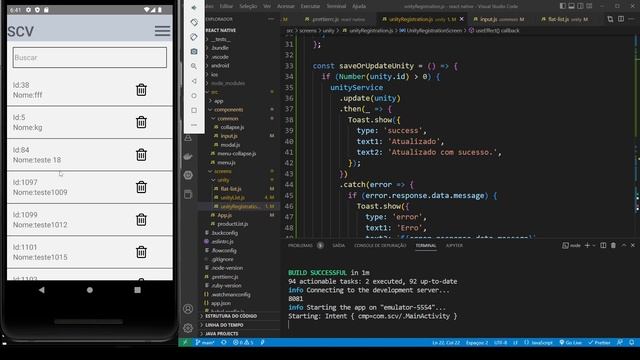Collapse the components folder

pyautogui.click(x=229, y=109)
